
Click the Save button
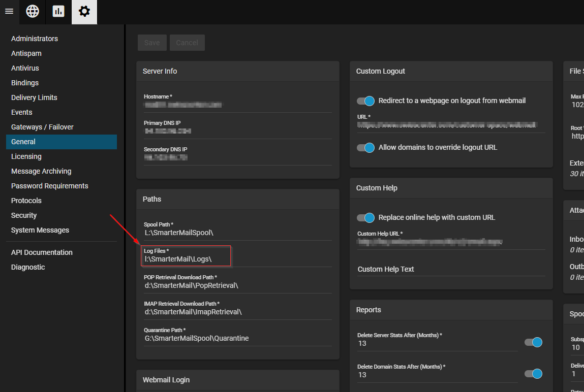point(152,43)
